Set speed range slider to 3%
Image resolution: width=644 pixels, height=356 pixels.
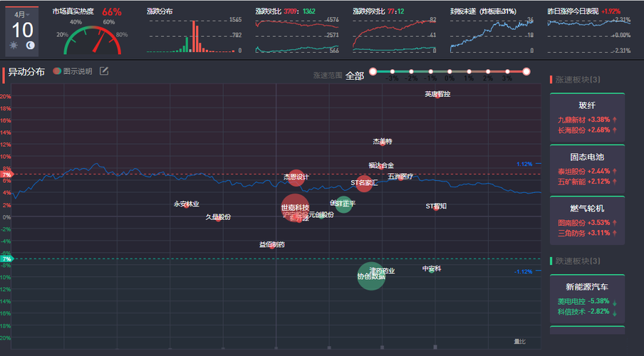click(x=507, y=71)
